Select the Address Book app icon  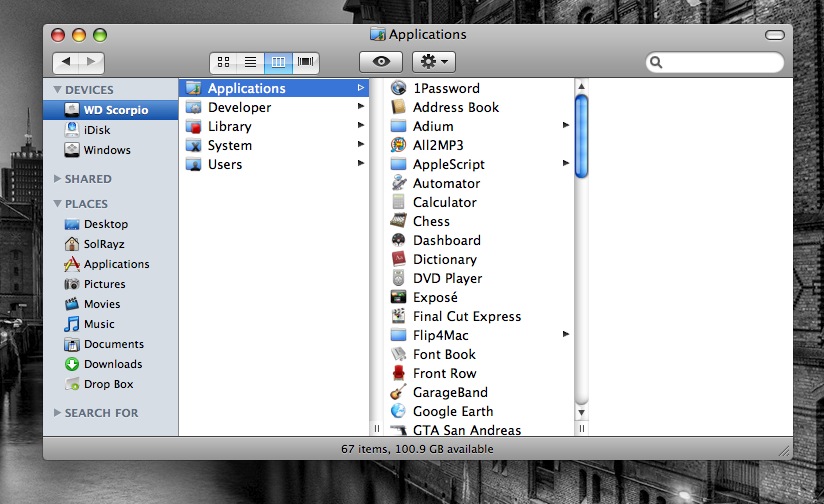[x=398, y=107]
